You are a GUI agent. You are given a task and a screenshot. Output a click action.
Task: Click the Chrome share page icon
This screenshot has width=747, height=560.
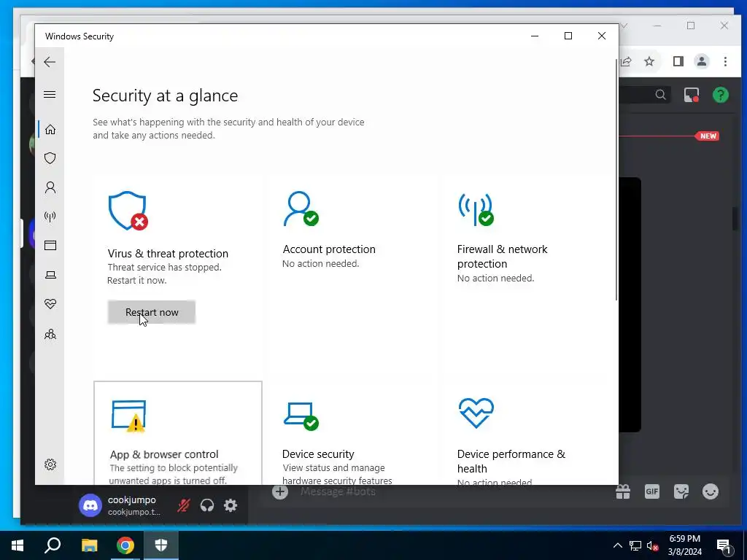point(626,61)
